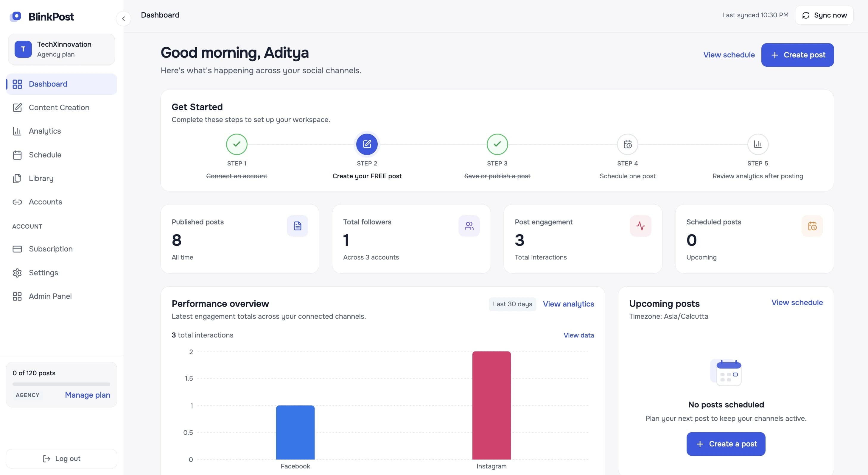The width and height of the screenshot is (868, 475).
Task: Click the Create a post button
Action: click(726, 444)
